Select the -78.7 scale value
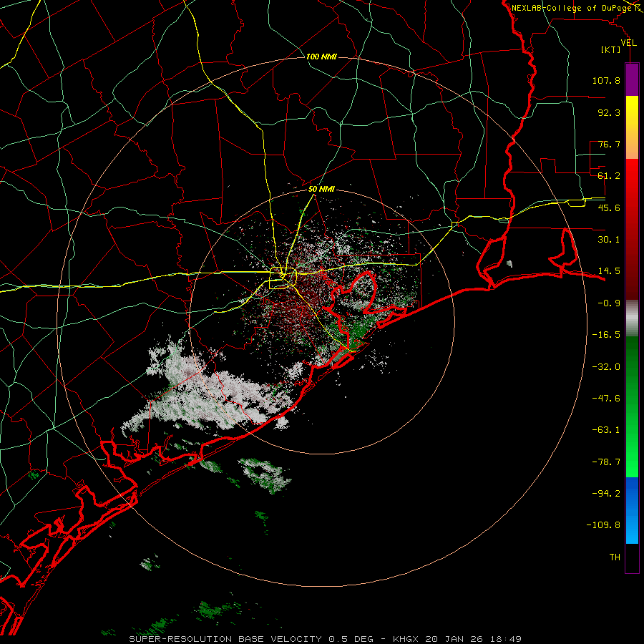The width and height of the screenshot is (644, 644). tap(606, 462)
